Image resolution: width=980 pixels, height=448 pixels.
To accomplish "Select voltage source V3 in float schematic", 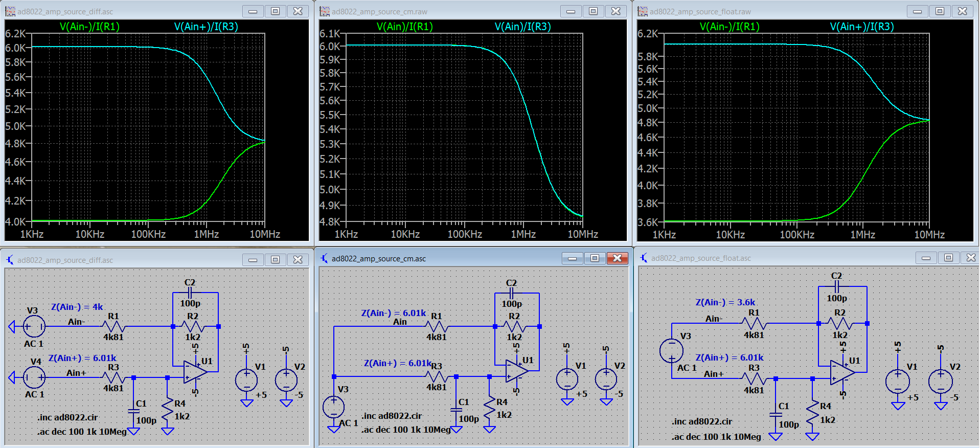I will point(671,351).
